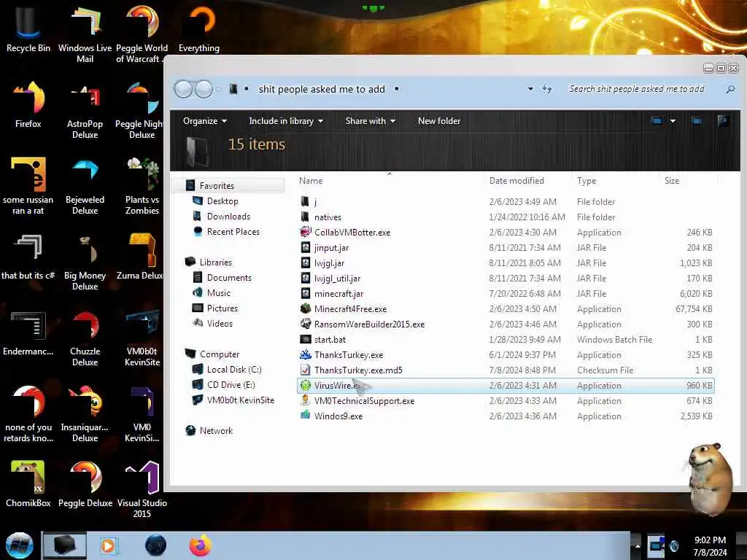Select minecraft.jar file row
Screen dimensions: 747x560
[x=505, y=294]
